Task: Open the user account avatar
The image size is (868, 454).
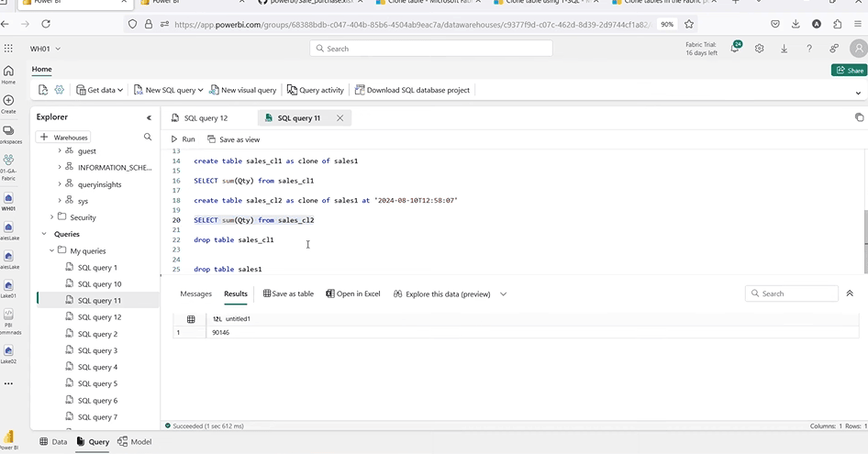Action: click(859, 49)
